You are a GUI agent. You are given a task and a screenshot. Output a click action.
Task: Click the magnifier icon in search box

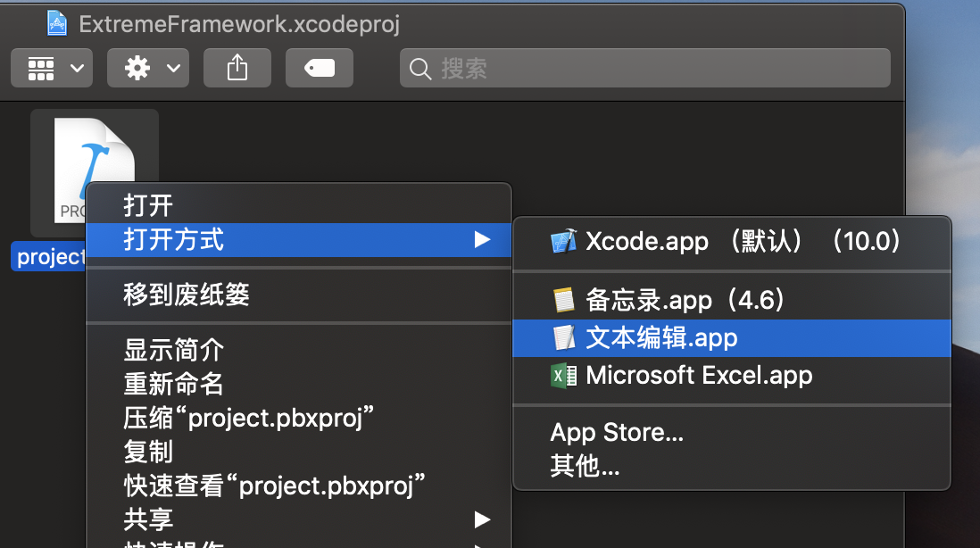(420, 69)
